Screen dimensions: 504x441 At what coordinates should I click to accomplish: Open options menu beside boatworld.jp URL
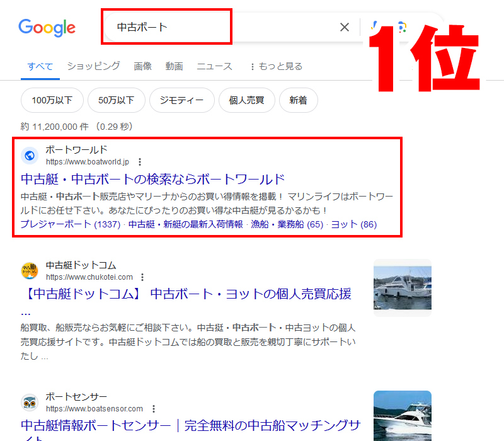click(x=140, y=162)
